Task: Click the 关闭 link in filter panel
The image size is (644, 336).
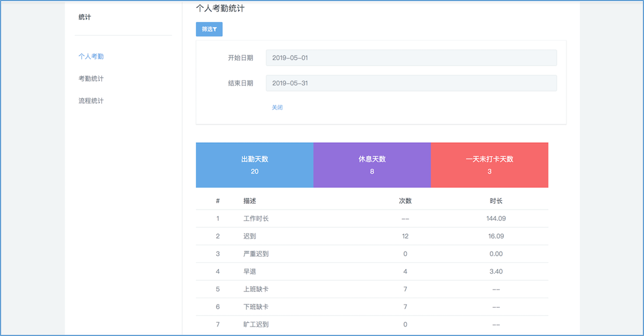Action: coord(277,107)
